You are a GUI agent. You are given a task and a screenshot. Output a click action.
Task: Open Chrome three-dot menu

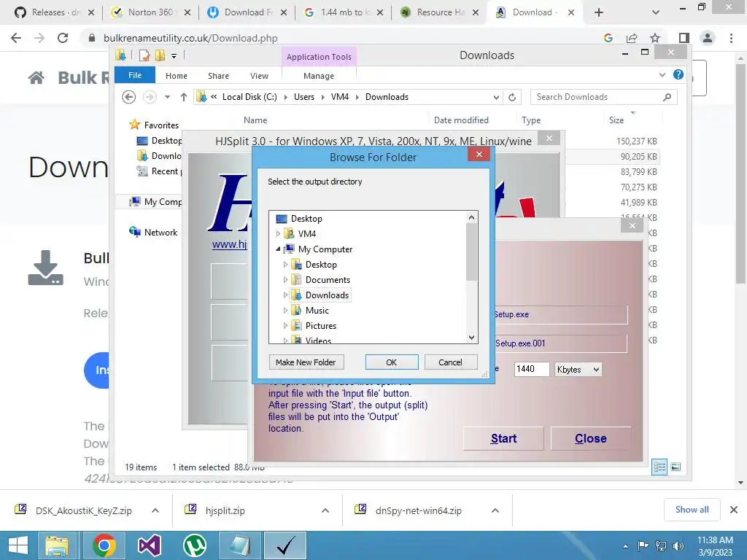pos(731,38)
